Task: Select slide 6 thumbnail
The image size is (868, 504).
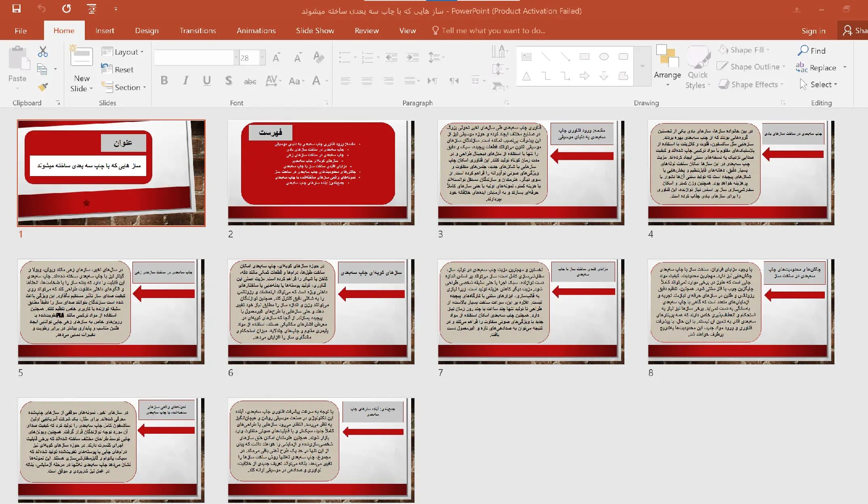Action: pyautogui.click(x=321, y=311)
